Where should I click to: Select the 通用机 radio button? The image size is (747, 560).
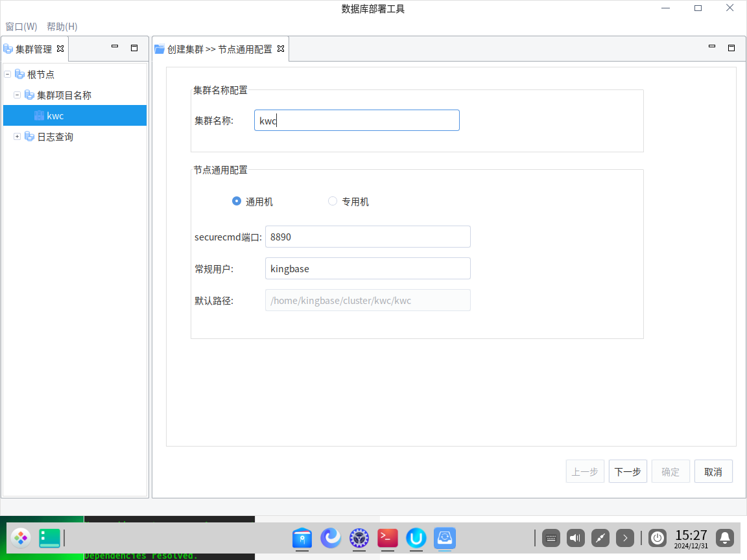tap(237, 202)
